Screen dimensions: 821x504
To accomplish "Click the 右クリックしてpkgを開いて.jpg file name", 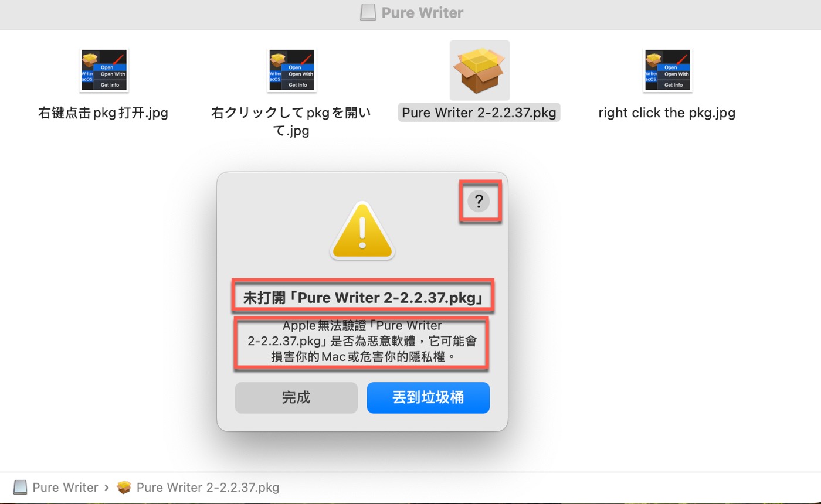I will tap(291, 121).
